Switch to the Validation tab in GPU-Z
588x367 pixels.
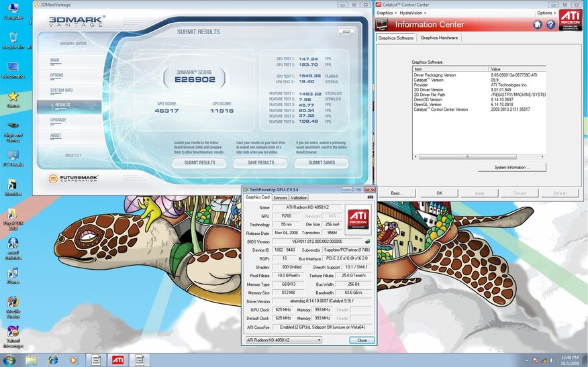(x=299, y=197)
